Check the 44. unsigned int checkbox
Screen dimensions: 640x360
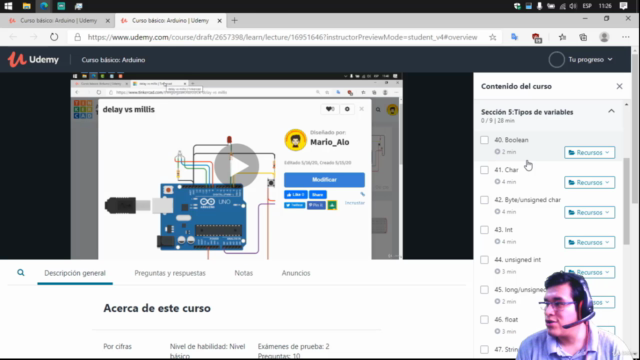[484, 260]
